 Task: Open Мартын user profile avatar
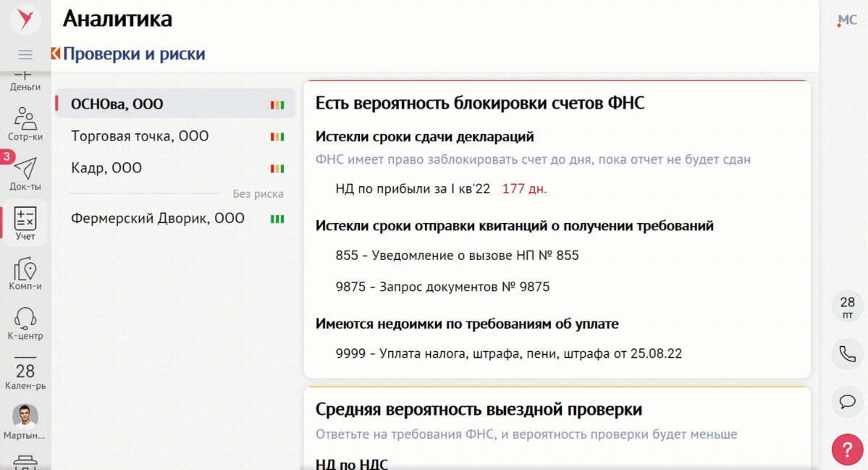(25, 416)
